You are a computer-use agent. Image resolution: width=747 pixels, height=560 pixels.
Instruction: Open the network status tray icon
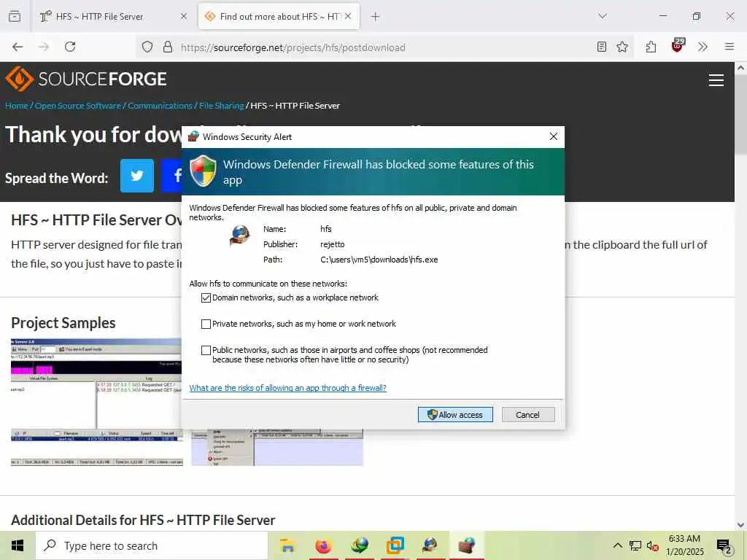pyautogui.click(x=635, y=545)
